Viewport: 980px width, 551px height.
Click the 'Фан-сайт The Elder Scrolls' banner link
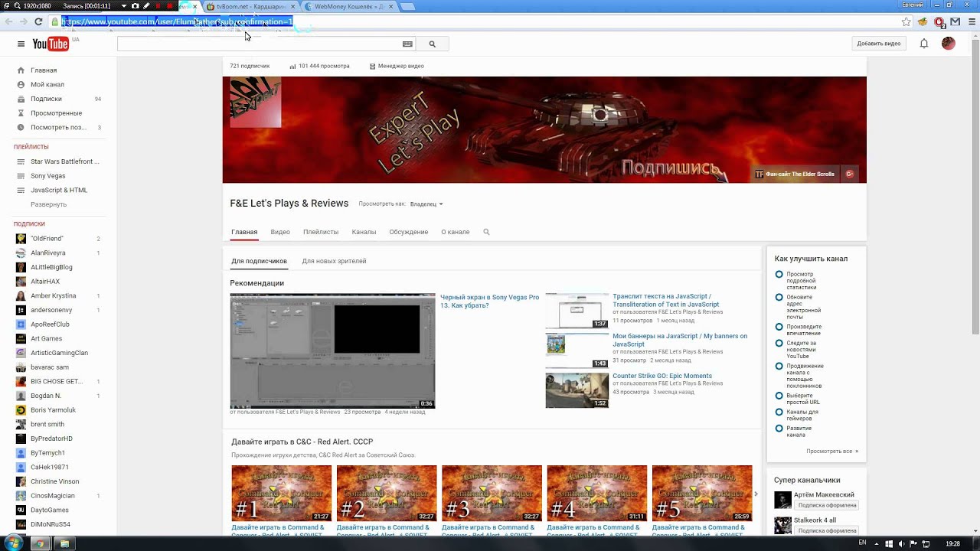[x=795, y=174]
